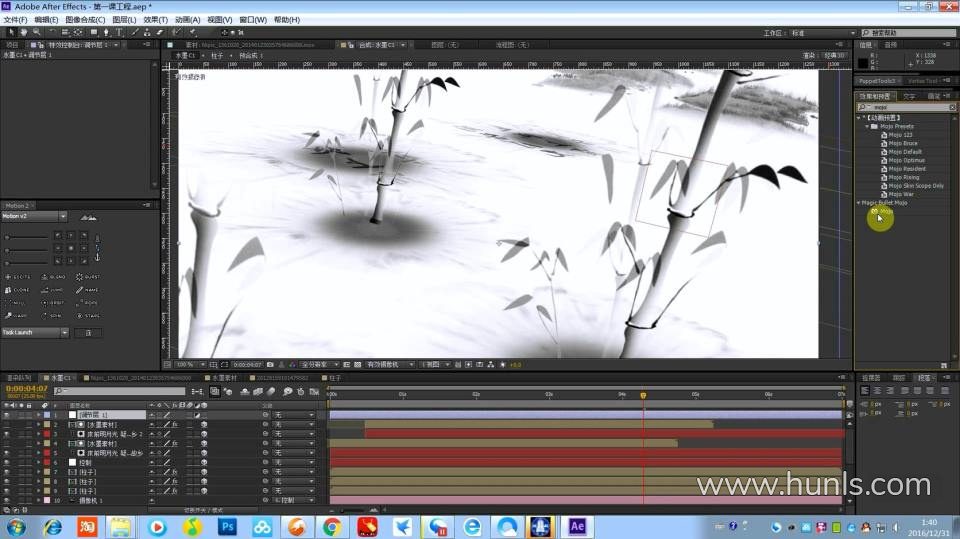Expand layer 1 properties triangle

39,415
